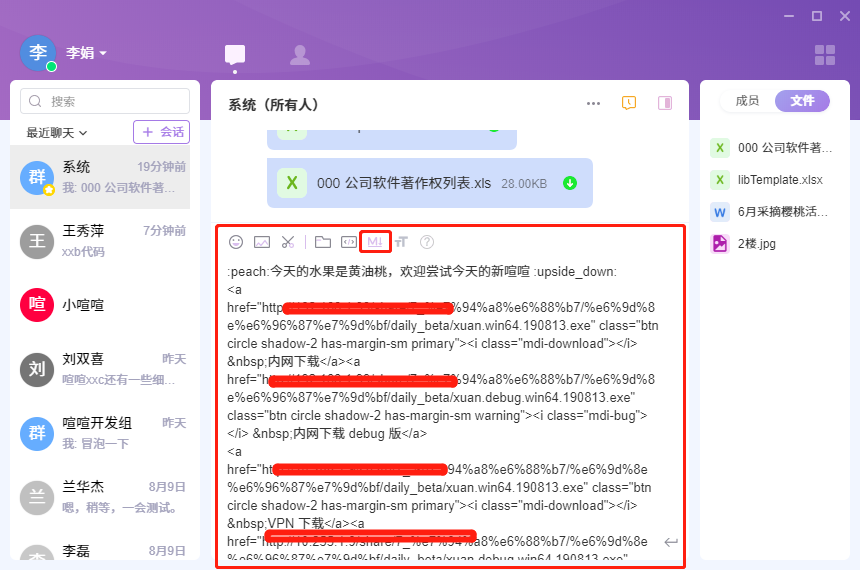The height and width of the screenshot is (570, 860).
Task: Open the 喧喧开发组 chat
Action: 100,432
